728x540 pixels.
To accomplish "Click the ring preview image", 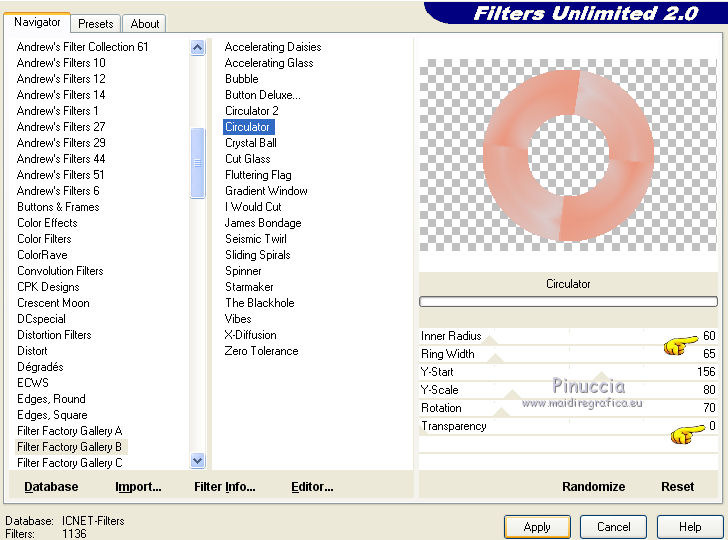I will point(568,156).
